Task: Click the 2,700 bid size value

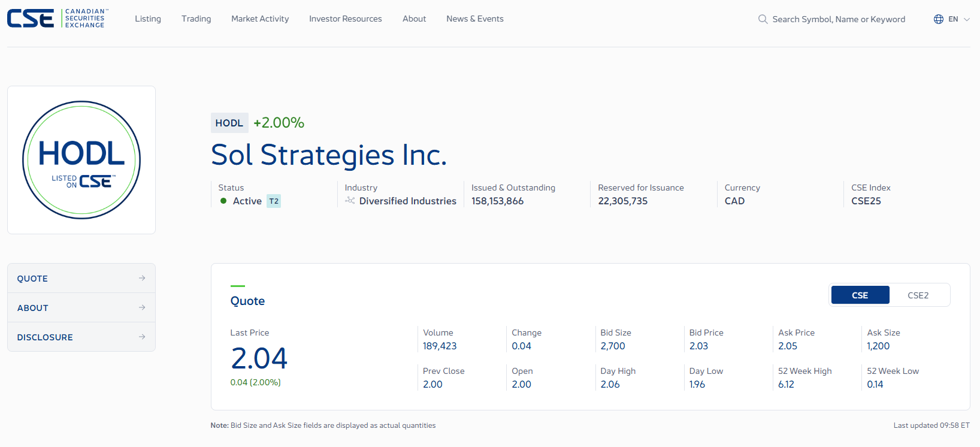Action: tap(613, 346)
